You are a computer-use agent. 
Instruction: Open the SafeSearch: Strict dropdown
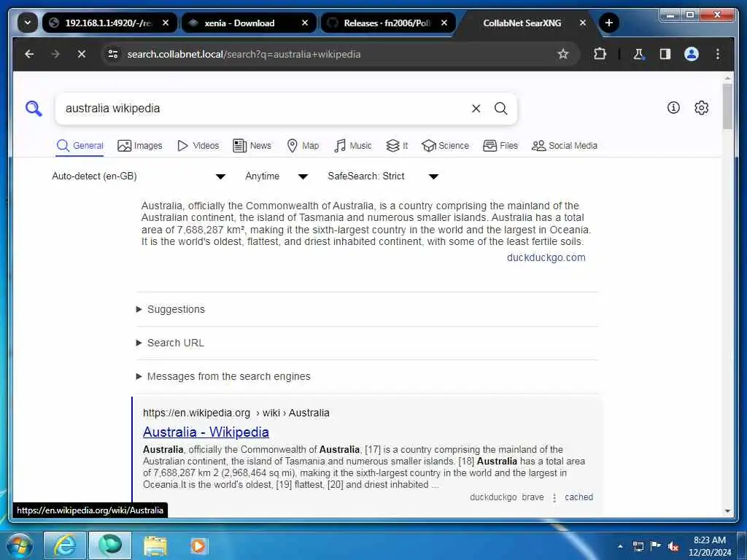[382, 176]
